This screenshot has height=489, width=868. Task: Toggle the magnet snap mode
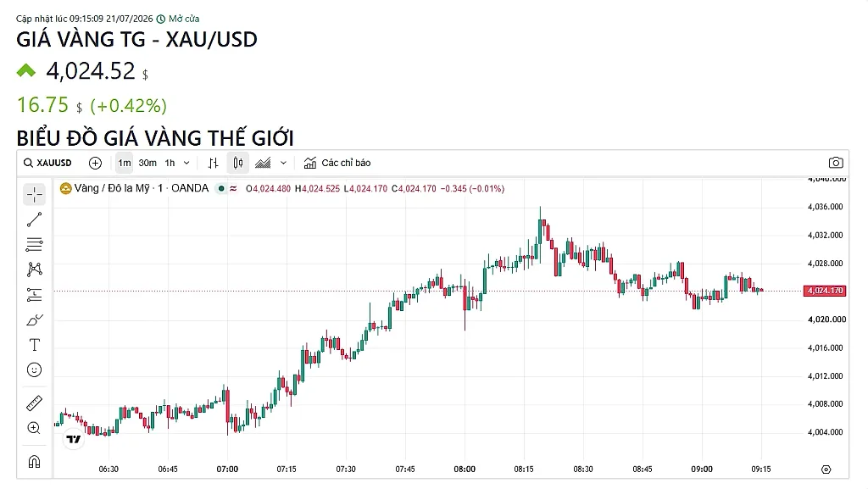click(34, 461)
